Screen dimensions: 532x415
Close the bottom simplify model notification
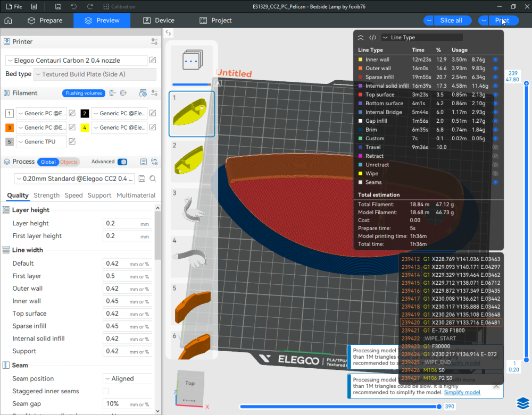496,386
